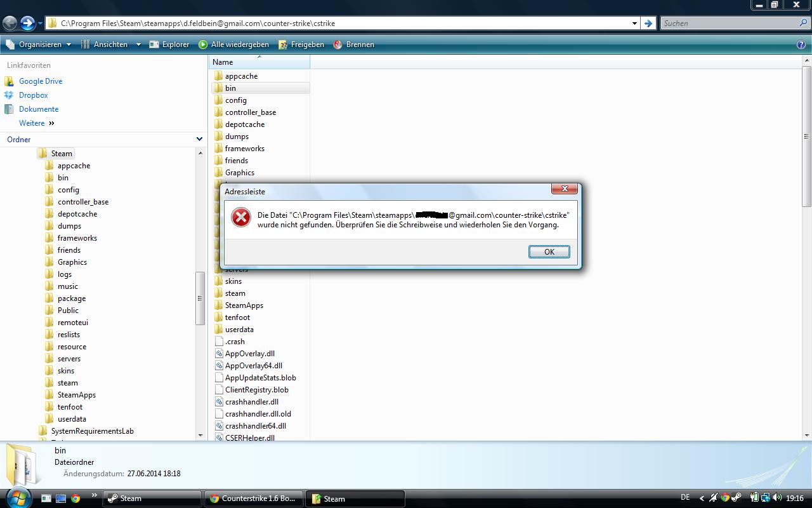Viewport: 812px width, 508px height.
Task: Collapse the Ordner pane chevron
Action: (x=199, y=140)
